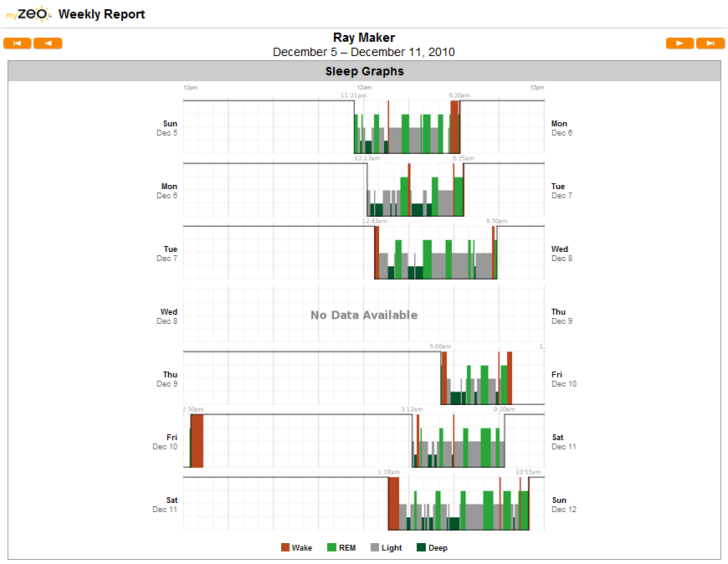Click the myZeo logo

28,13
